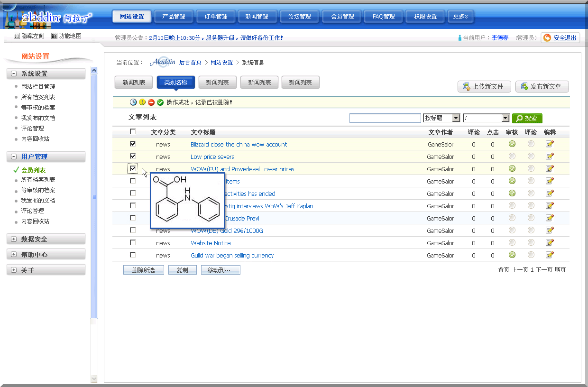Open the Guild war began selling currency link
This screenshot has width=588, height=387.
pyautogui.click(x=232, y=255)
